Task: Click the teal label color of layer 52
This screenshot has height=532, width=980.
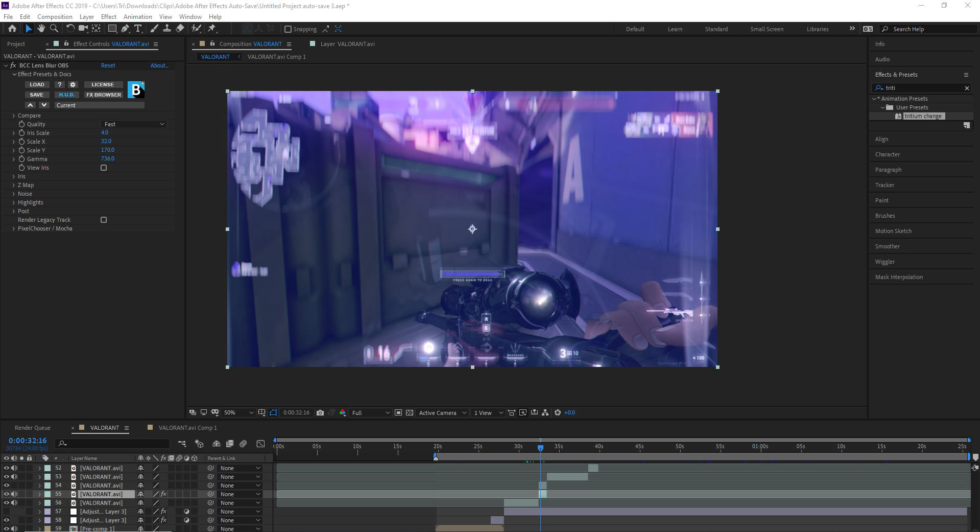Action: [47, 468]
